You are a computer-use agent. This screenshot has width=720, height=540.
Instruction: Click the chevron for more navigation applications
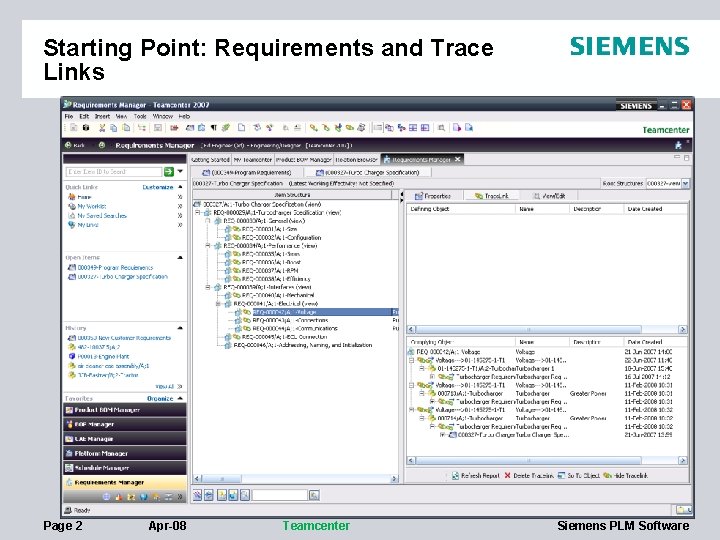pyautogui.click(x=180, y=496)
